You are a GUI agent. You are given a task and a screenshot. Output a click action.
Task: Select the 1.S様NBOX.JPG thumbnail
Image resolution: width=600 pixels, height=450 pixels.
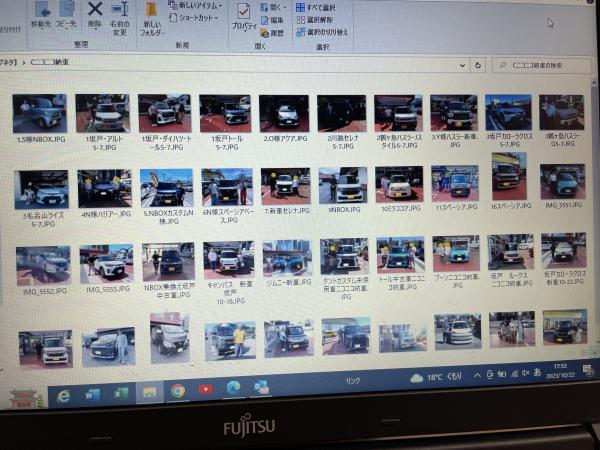coord(40,115)
